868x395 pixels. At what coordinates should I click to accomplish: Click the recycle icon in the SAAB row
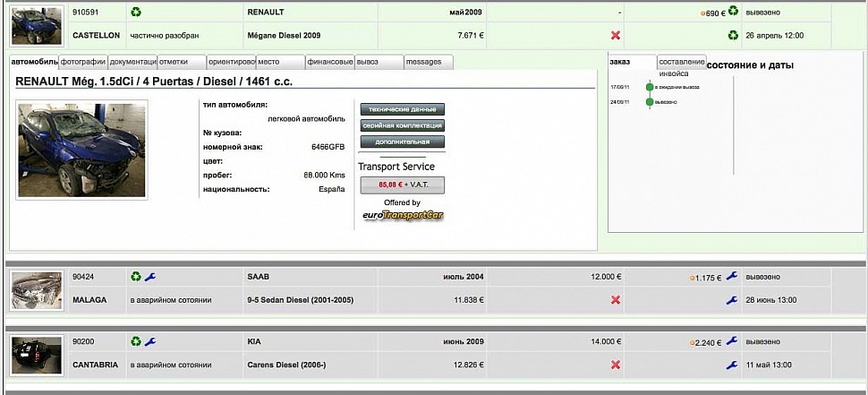(136, 276)
